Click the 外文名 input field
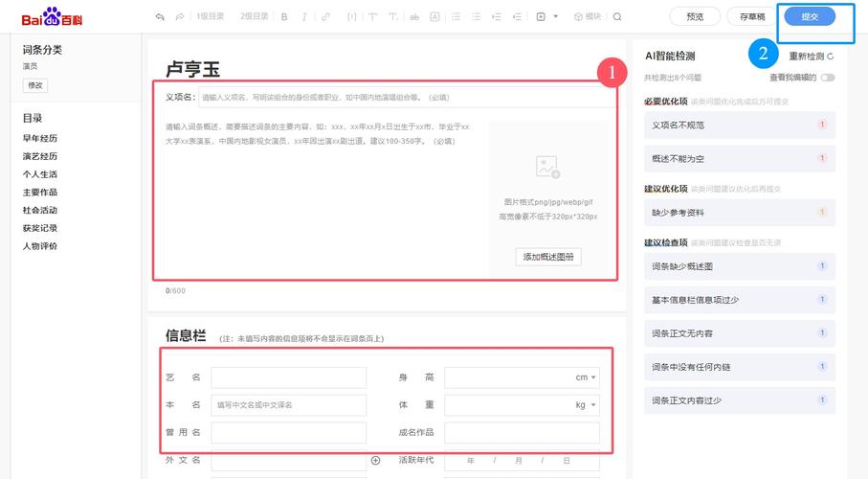This screenshot has width=868, height=479. tap(288, 460)
